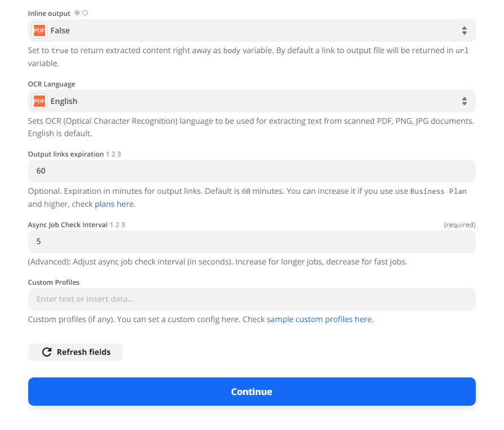The image size is (504, 430).
Task: Edit the Async Job Check Interval value of 5
Action: click(251, 241)
